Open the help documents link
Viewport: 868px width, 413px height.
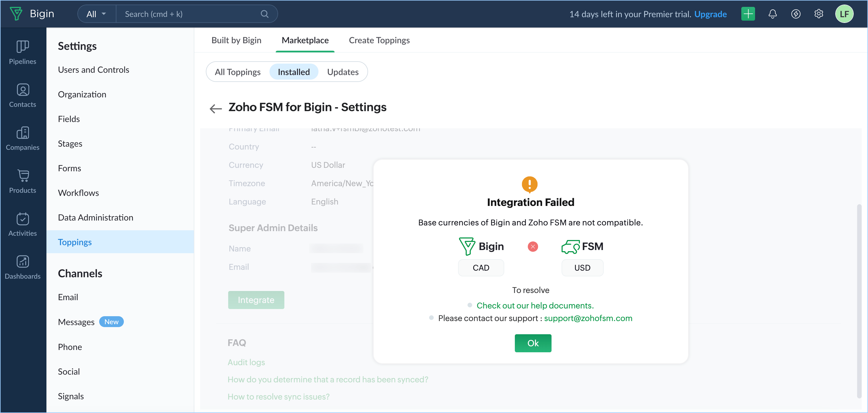coord(535,305)
